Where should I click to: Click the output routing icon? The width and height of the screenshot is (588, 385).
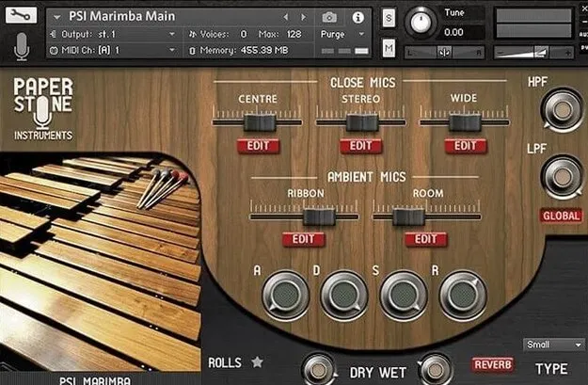click(54, 34)
